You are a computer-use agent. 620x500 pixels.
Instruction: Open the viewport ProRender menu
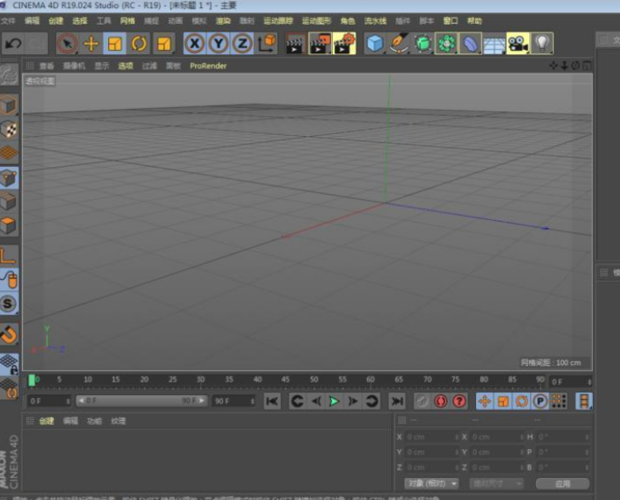click(x=208, y=66)
